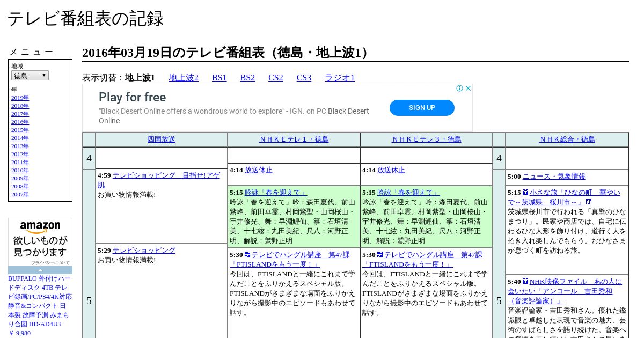Switch to the CS3 listing

pos(304,78)
